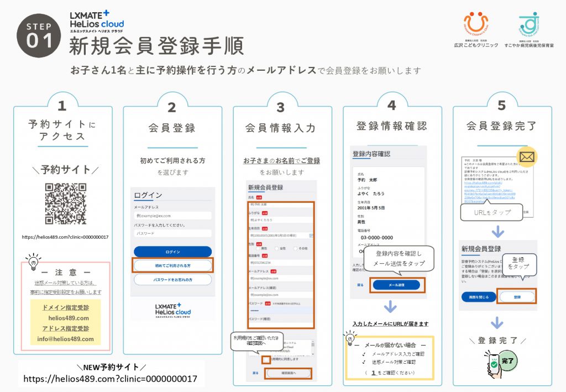Click the パスワードをお忘れの方 button
The height and width of the screenshot is (392, 566).
(172, 280)
